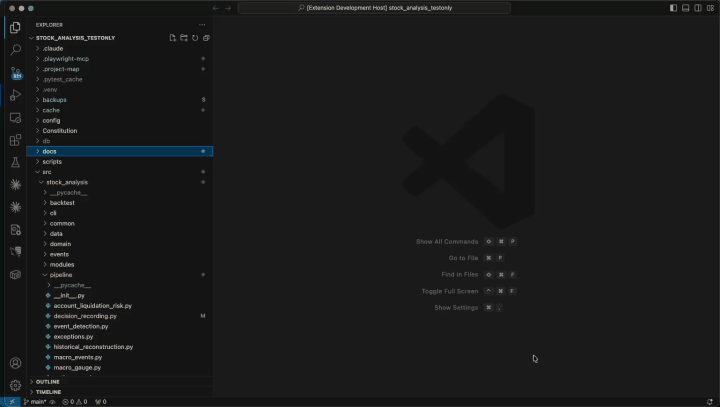The width and height of the screenshot is (720, 407).
Task: Toggle the bottom panel visibility
Action: click(686, 8)
